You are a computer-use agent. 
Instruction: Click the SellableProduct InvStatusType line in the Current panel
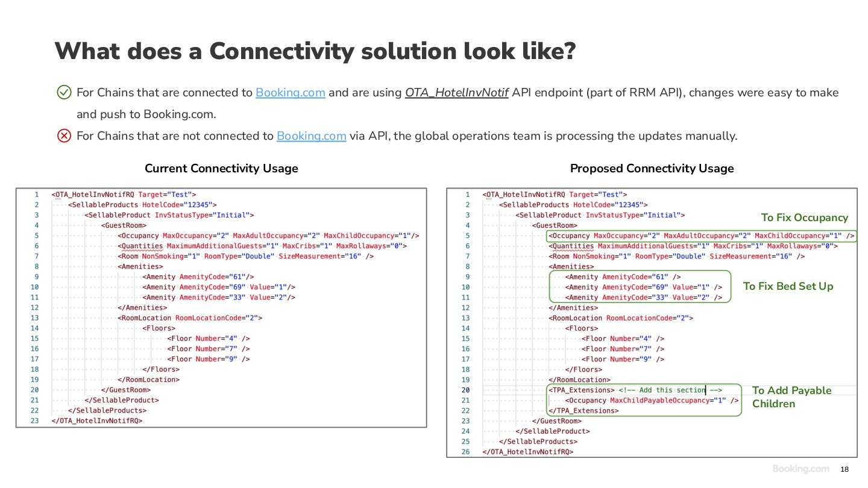coord(169,215)
